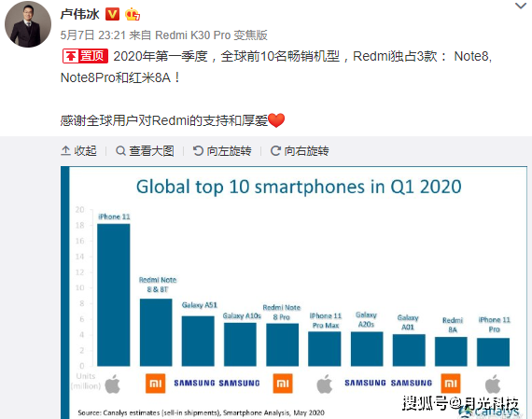The height and width of the screenshot is (419, 532).
Task: Click the Galaxy A51 bar label
Action: (199, 305)
